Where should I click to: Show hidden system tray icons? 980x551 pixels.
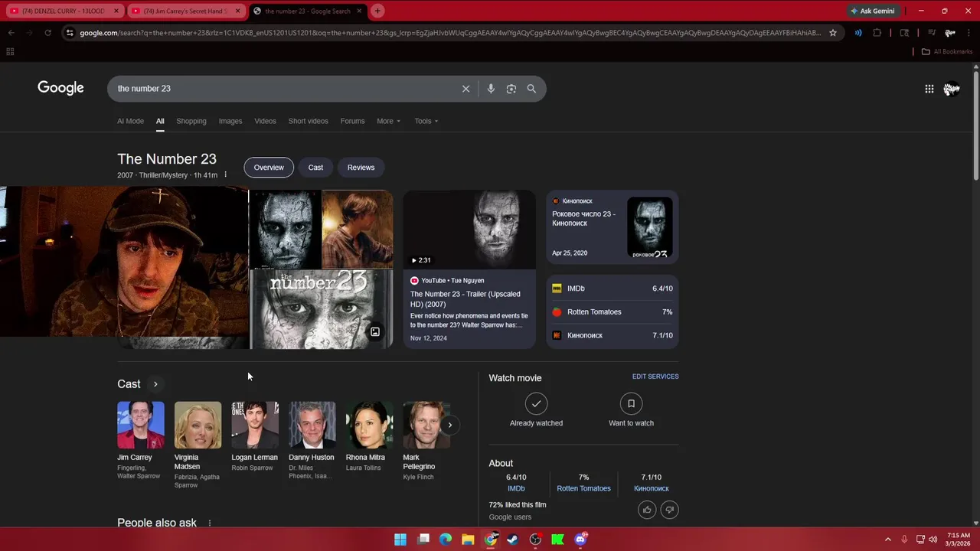887,540
